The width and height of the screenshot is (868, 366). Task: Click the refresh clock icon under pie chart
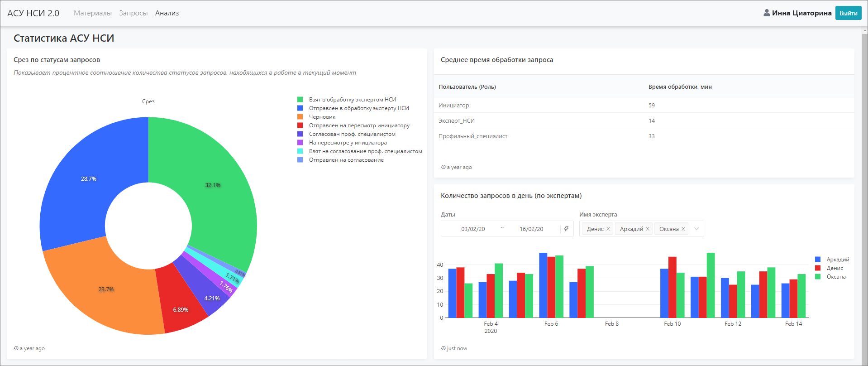tap(16, 348)
